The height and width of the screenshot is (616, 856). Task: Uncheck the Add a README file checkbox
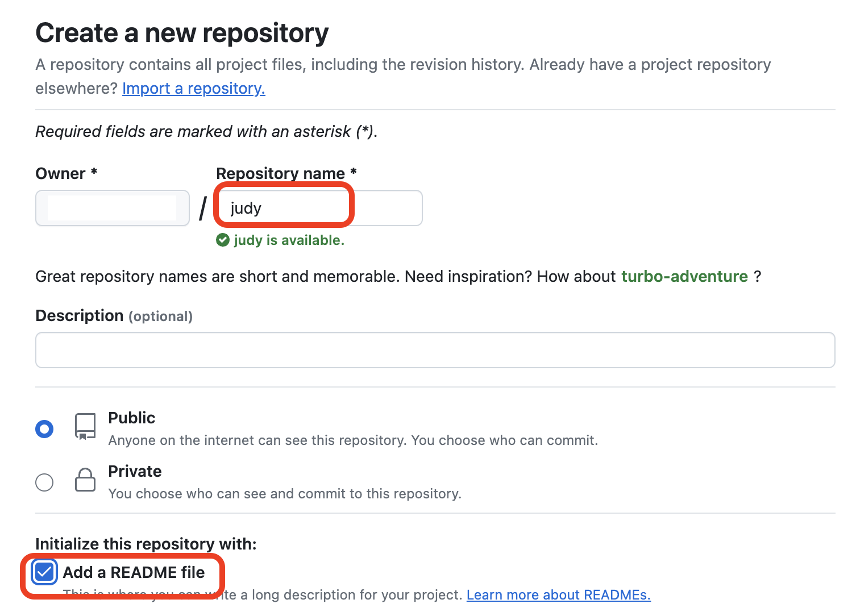tap(44, 572)
